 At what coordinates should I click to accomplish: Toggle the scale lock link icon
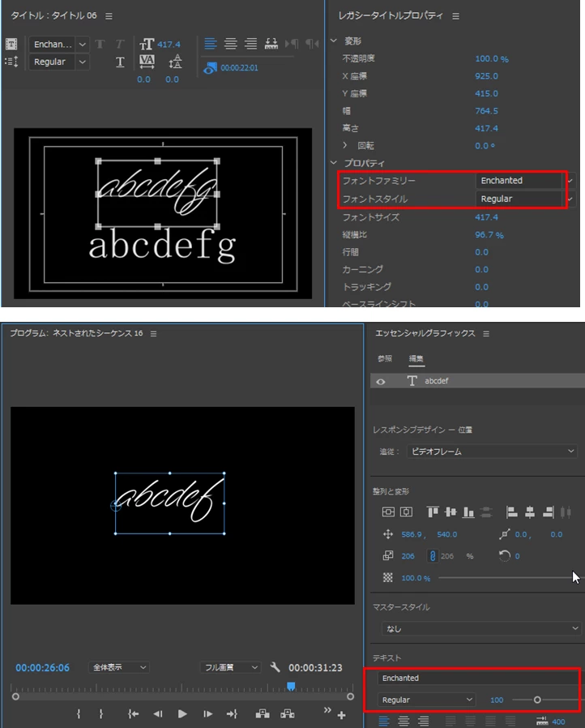point(433,556)
